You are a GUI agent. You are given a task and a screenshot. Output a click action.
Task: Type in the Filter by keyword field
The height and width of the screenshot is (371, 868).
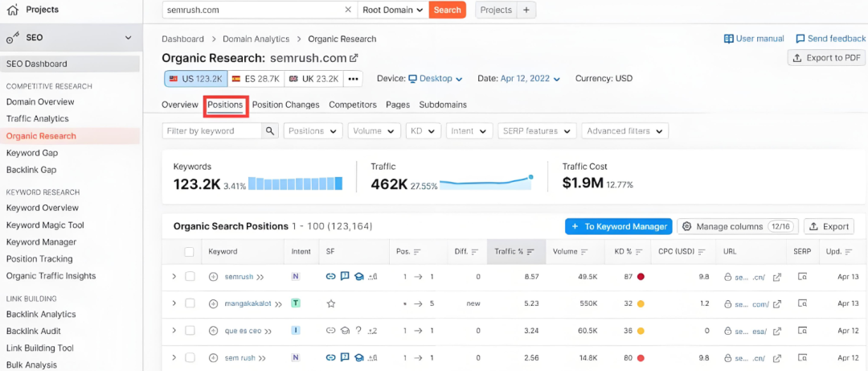pos(211,130)
